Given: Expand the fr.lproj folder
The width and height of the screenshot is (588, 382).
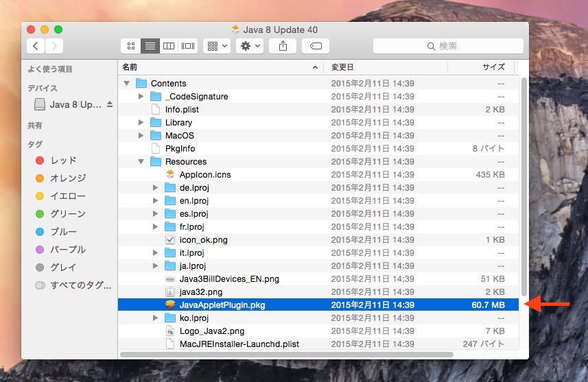Looking at the screenshot, I should pos(155,226).
